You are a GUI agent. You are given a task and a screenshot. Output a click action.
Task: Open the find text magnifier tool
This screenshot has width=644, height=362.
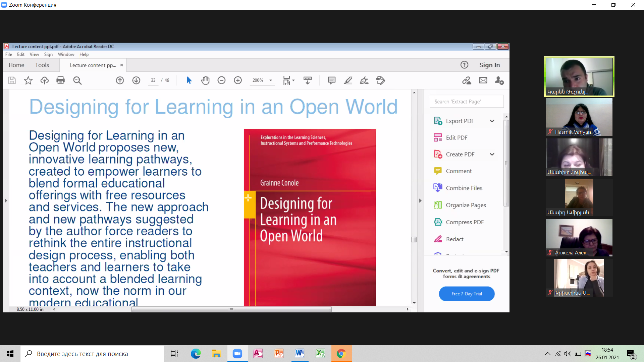point(77,80)
